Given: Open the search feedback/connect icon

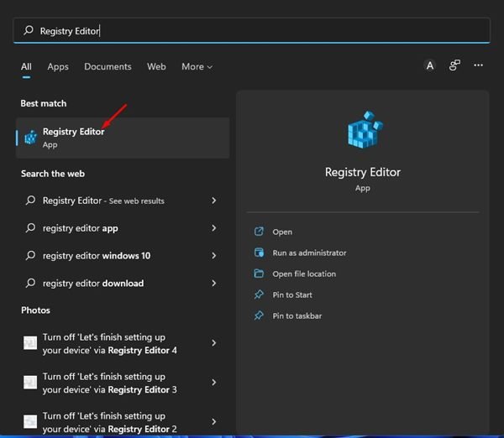Looking at the screenshot, I should 454,65.
